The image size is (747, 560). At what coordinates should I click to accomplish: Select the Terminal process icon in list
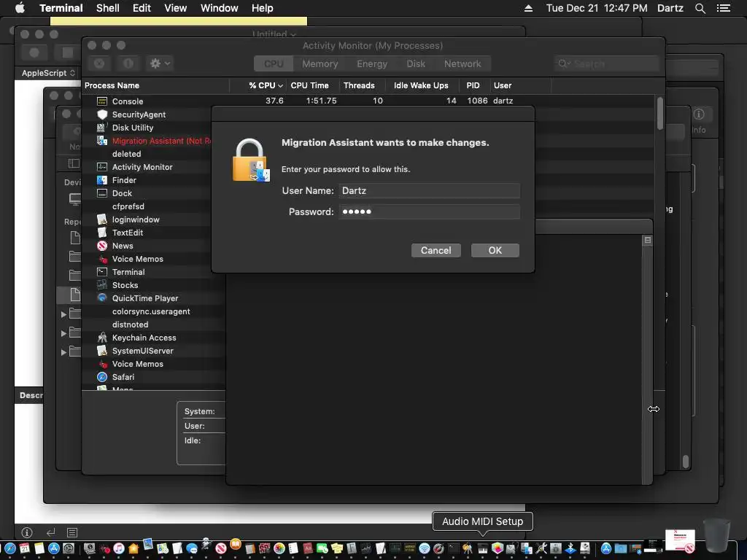pyautogui.click(x=102, y=271)
